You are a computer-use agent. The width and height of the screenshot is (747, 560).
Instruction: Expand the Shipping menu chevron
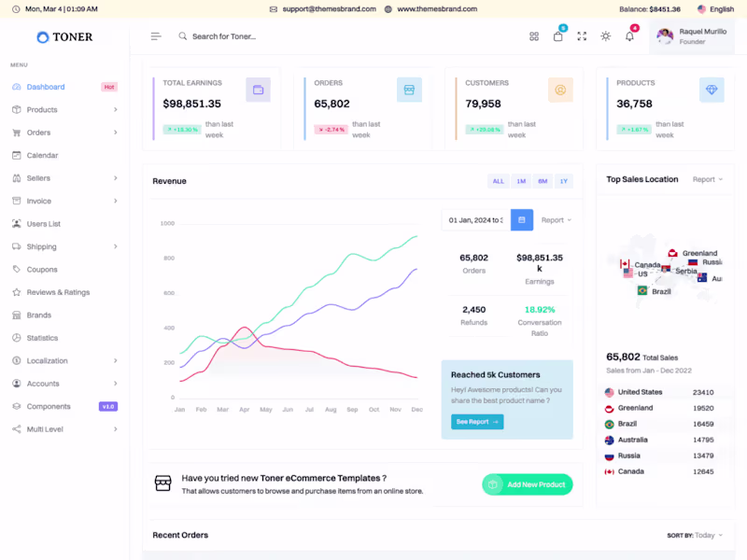(x=115, y=246)
